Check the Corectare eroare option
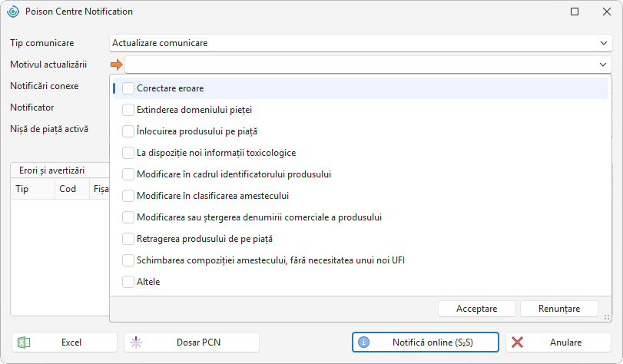This screenshot has height=364, width=623. point(128,88)
